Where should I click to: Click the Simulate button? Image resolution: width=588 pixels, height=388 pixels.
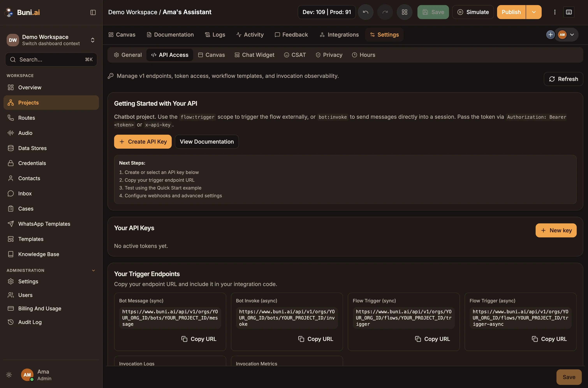(473, 12)
